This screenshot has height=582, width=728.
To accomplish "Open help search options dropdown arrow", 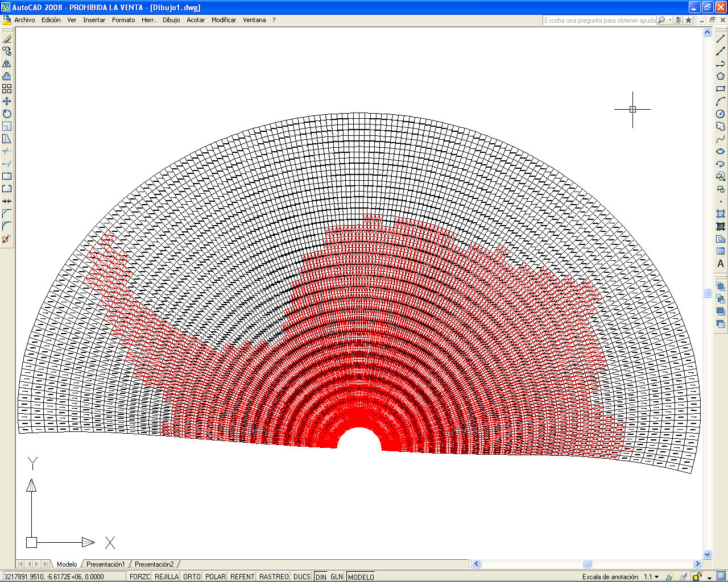I will tap(670, 20).
